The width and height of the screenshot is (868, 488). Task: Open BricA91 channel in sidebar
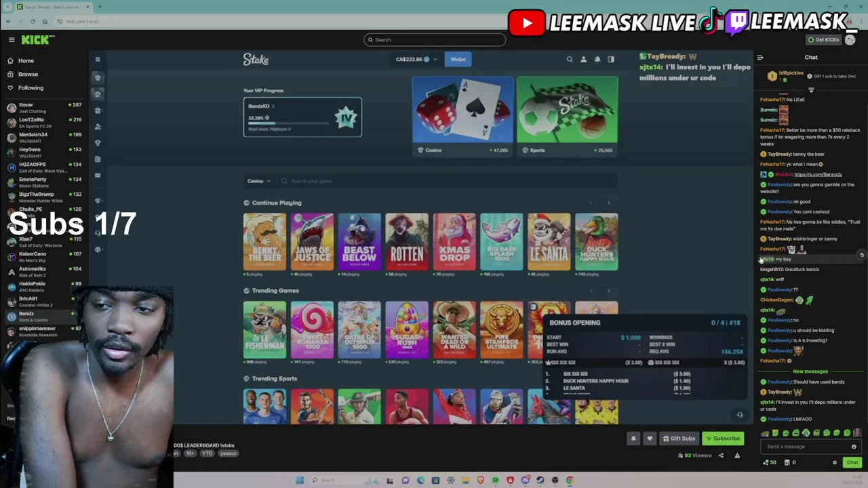coord(44,302)
